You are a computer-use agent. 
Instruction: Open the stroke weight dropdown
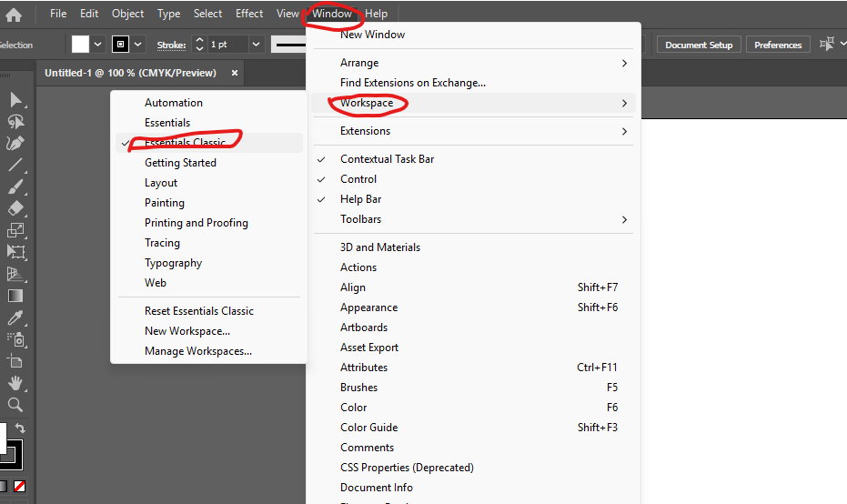pos(256,45)
